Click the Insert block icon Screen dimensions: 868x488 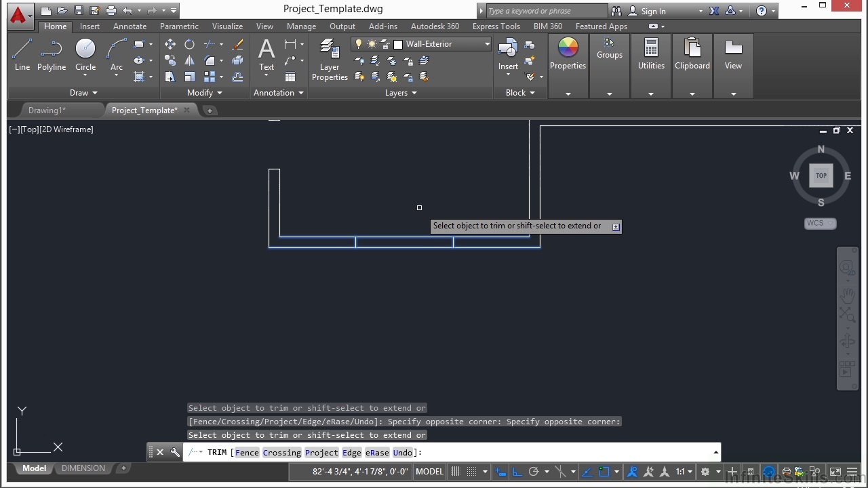click(x=508, y=54)
